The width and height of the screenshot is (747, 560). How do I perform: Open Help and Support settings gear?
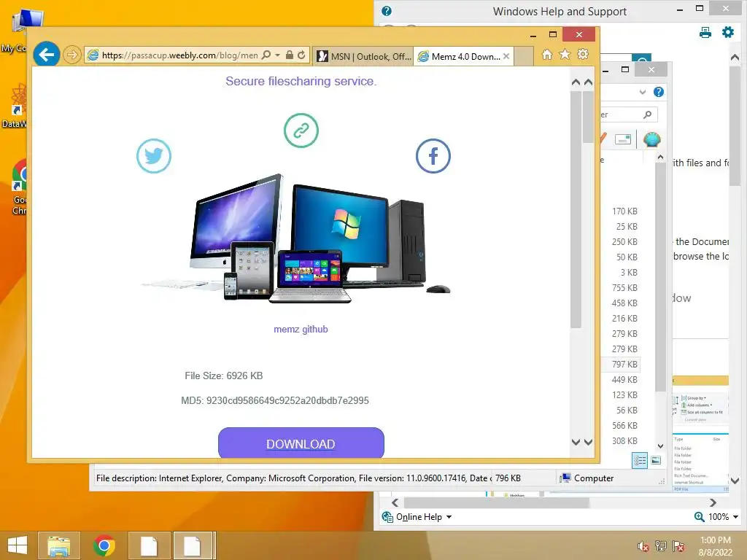[x=728, y=32]
